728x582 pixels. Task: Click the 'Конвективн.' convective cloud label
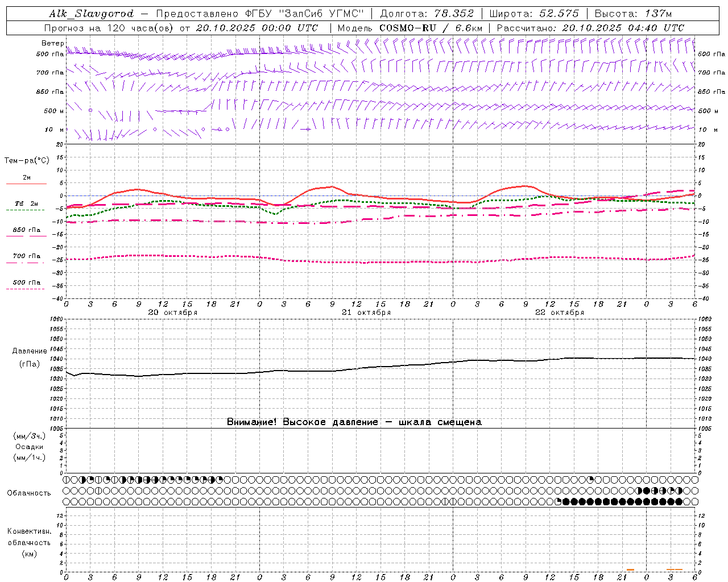[x=30, y=531]
